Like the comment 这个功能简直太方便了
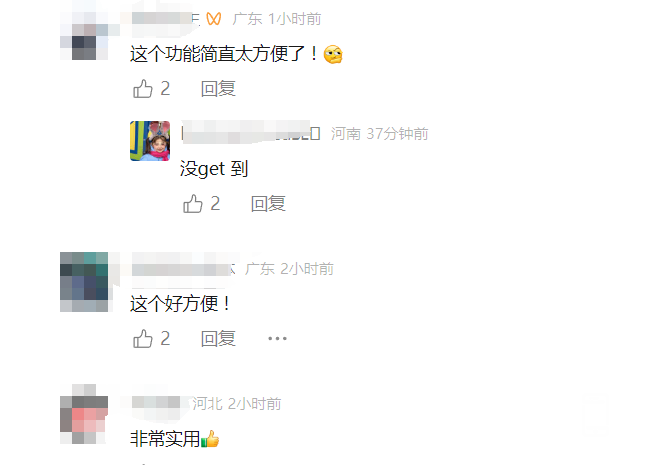Viewport: 650px width, 465px height. (x=143, y=89)
